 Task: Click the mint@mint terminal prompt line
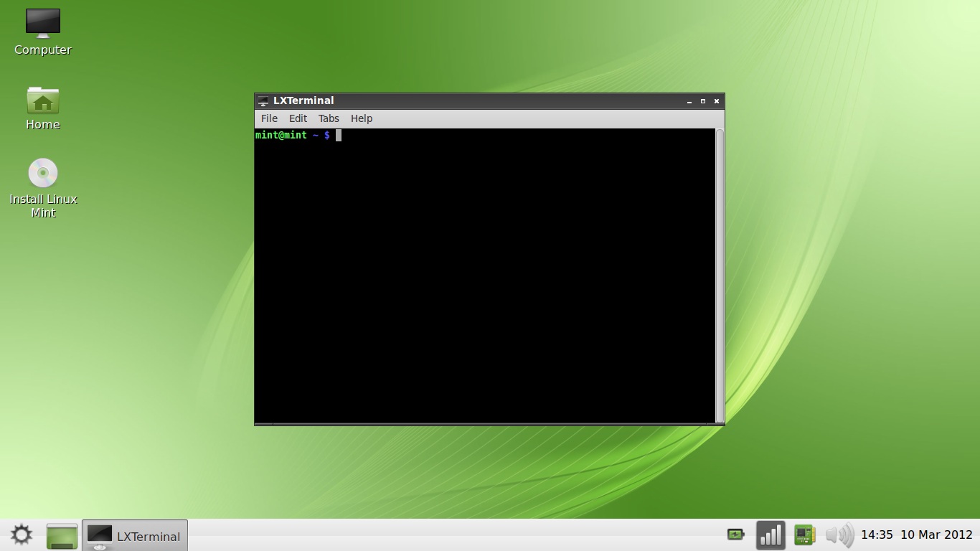298,135
